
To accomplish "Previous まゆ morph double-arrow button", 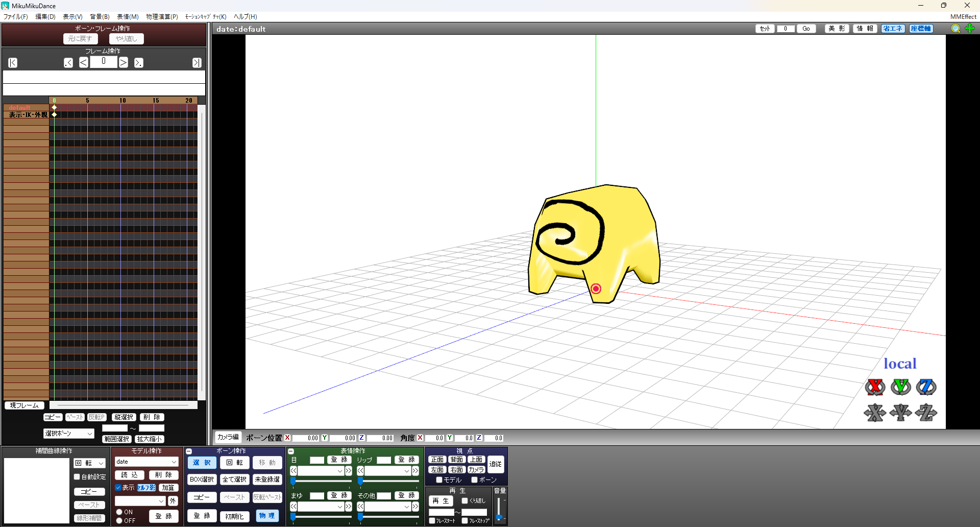I will [293, 507].
